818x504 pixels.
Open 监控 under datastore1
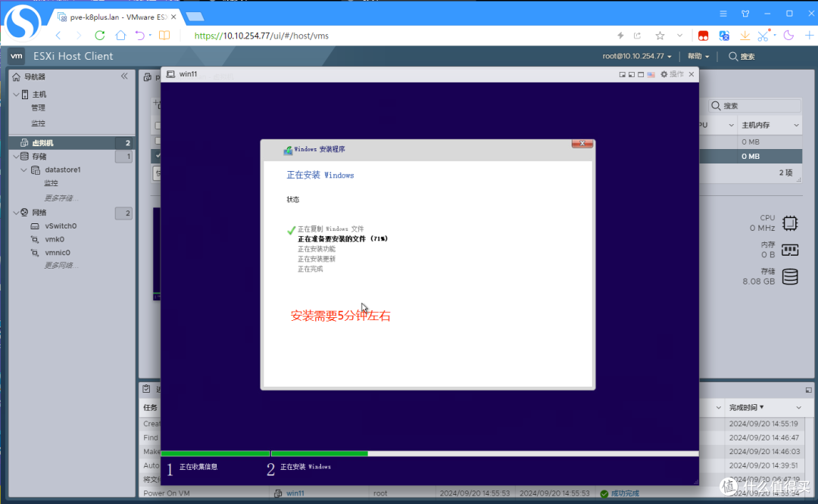pyautogui.click(x=52, y=183)
